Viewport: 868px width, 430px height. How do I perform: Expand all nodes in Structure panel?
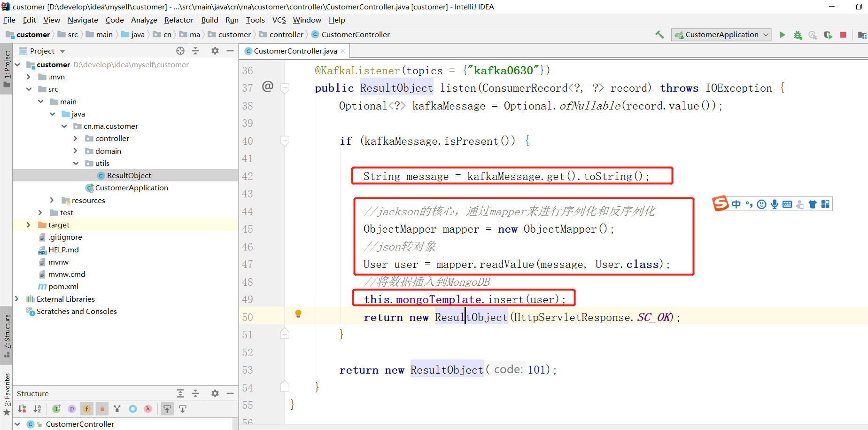(180, 393)
